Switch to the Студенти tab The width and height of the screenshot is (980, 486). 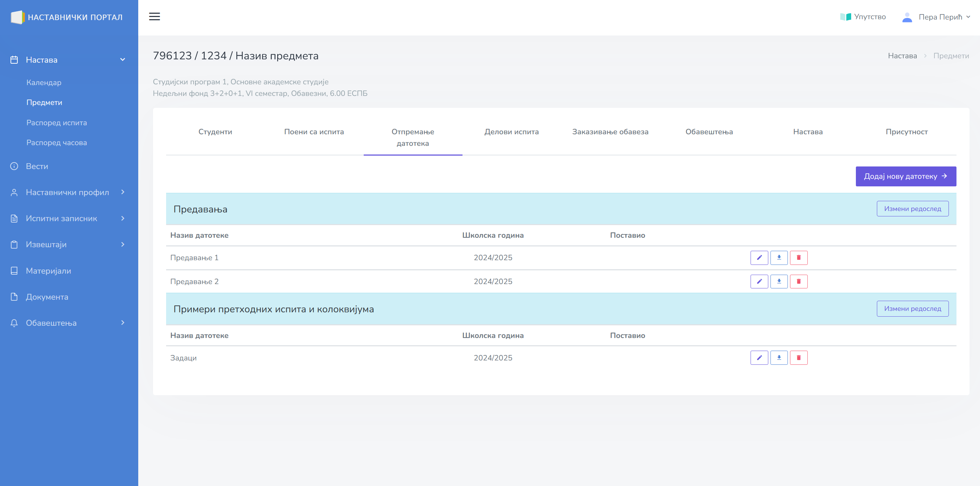215,132
